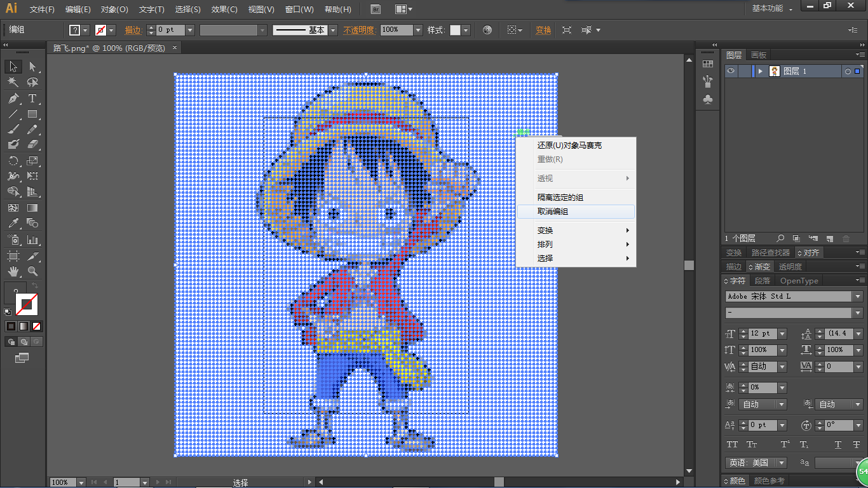
Task: Select the Blend tool
Action: pyautogui.click(x=32, y=223)
